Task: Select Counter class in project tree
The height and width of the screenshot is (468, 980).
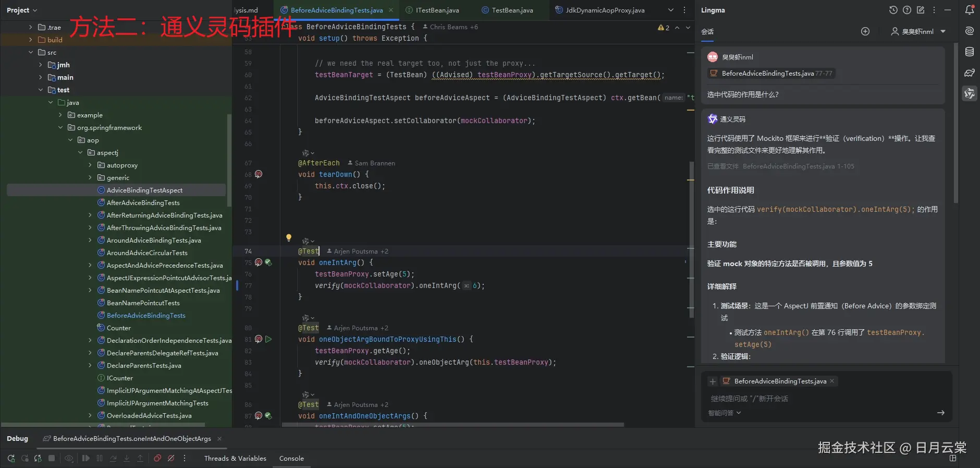Action: coord(118,328)
